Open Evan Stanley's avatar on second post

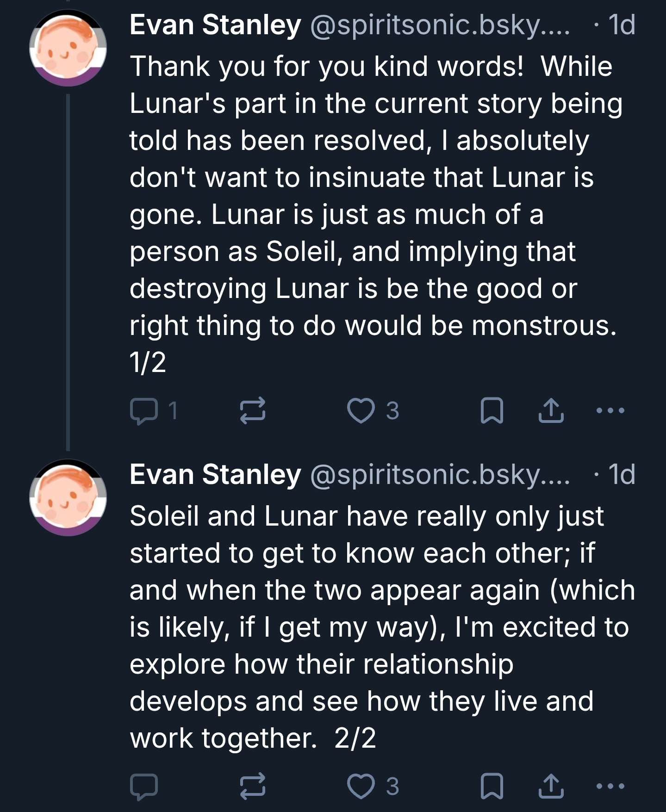tap(68, 497)
